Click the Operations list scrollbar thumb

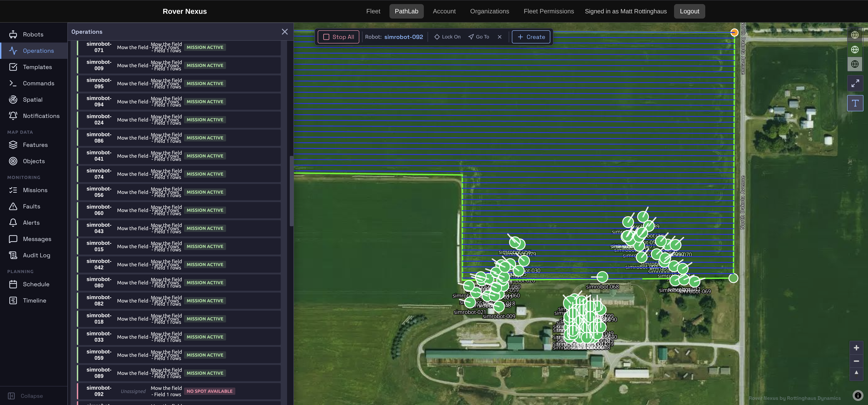291,191
